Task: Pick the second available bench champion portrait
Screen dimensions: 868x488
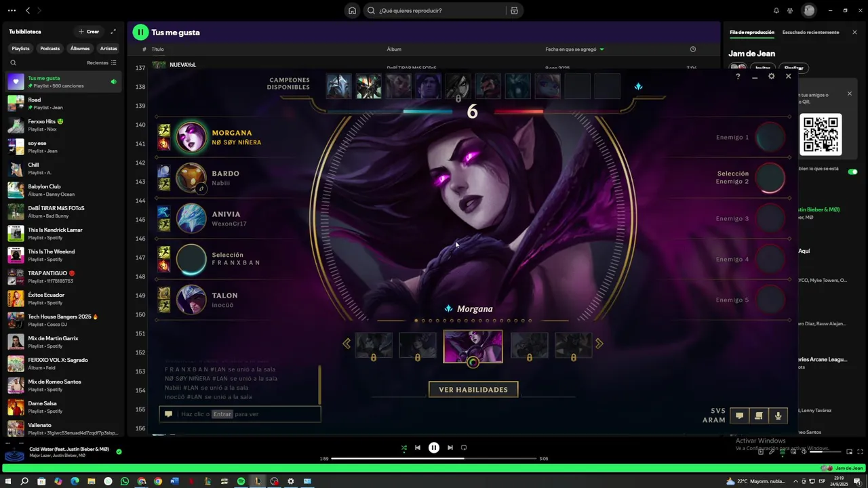Action: (x=369, y=86)
